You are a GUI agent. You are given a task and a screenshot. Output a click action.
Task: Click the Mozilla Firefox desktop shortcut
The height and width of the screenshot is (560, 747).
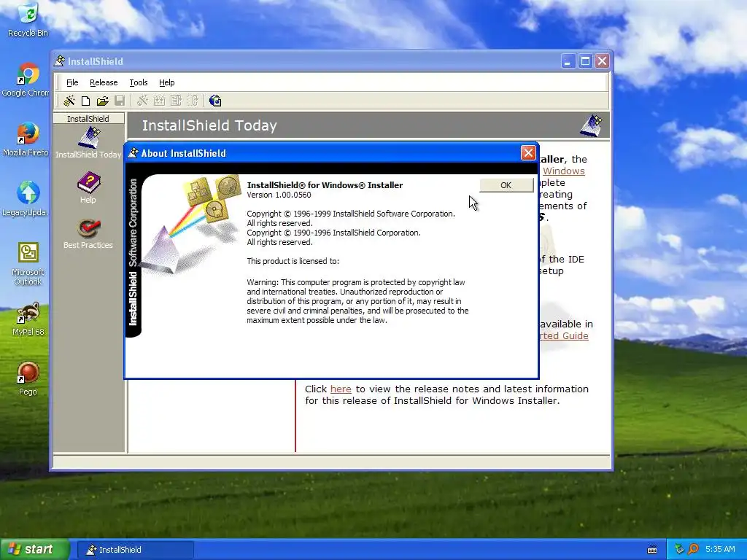(x=26, y=139)
